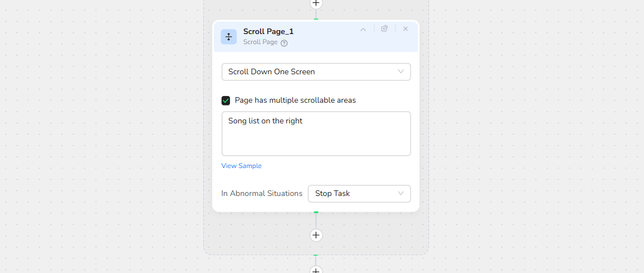Click green connector below the loop container

pyautogui.click(x=316, y=256)
